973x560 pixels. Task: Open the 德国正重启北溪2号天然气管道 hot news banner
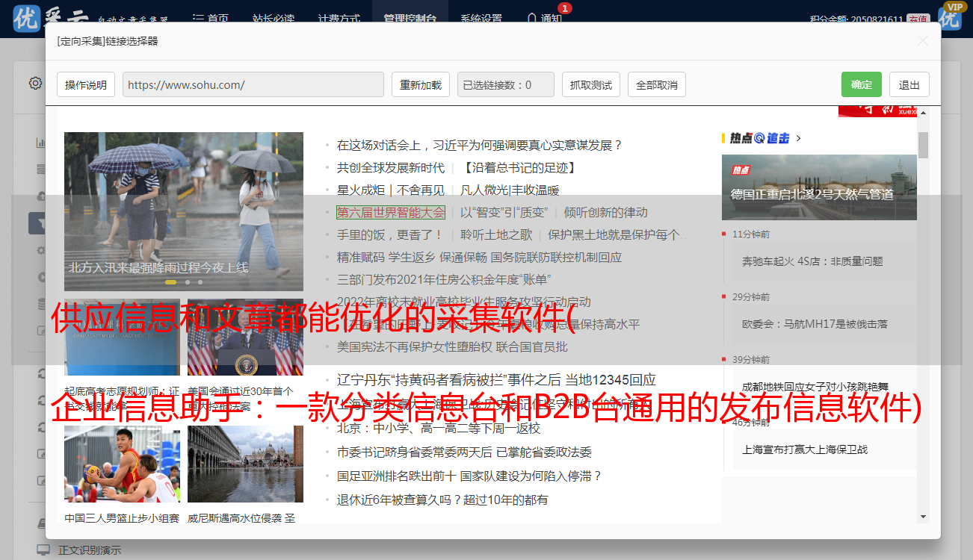[818, 187]
